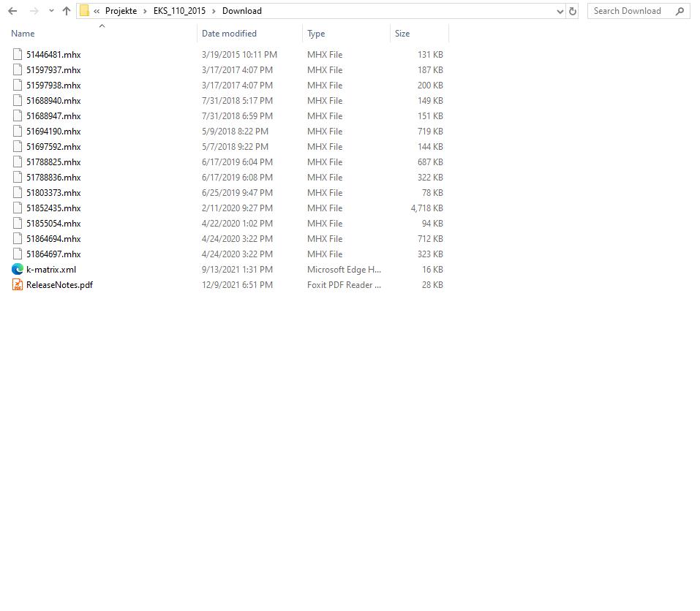Select file icon of 51688947.mhx
The height and width of the screenshot is (611, 700).
(x=18, y=116)
